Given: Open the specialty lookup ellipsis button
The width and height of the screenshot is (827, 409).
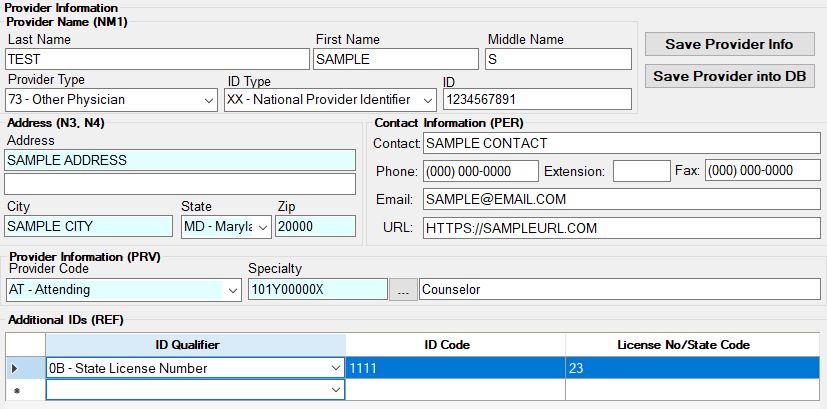Looking at the screenshot, I should [403, 290].
